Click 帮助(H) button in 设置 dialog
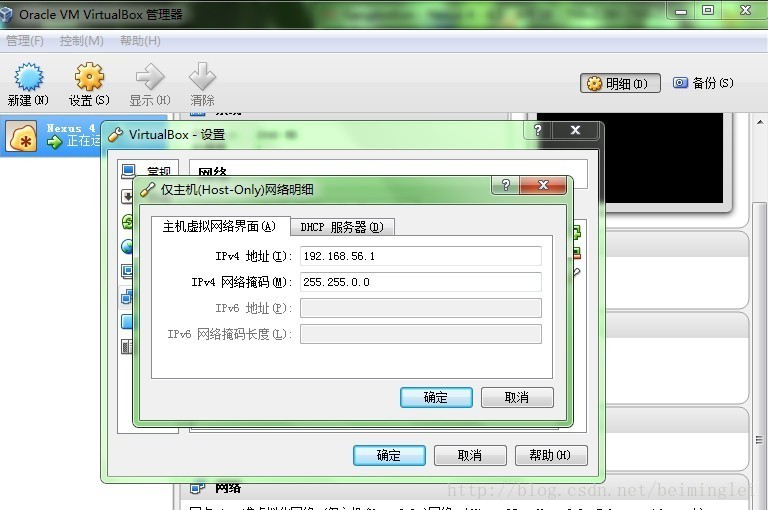This screenshot has width=768, height=510. coord(551,456)
